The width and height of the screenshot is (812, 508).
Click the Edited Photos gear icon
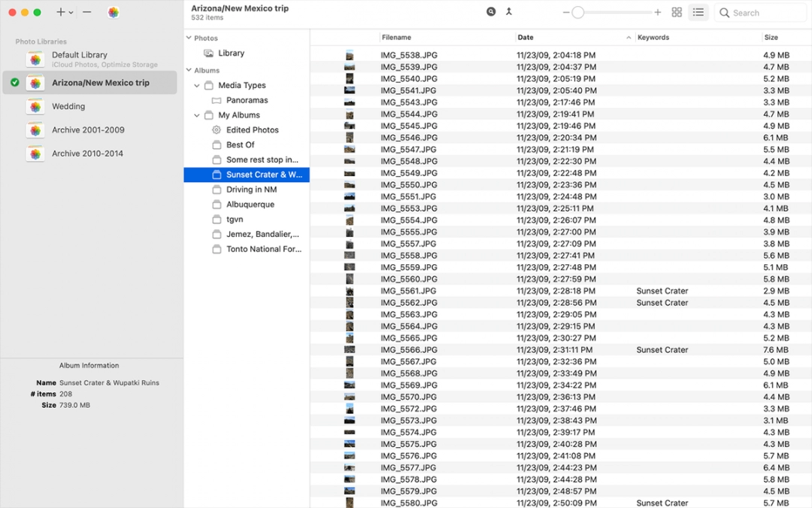tap(217, 130)
